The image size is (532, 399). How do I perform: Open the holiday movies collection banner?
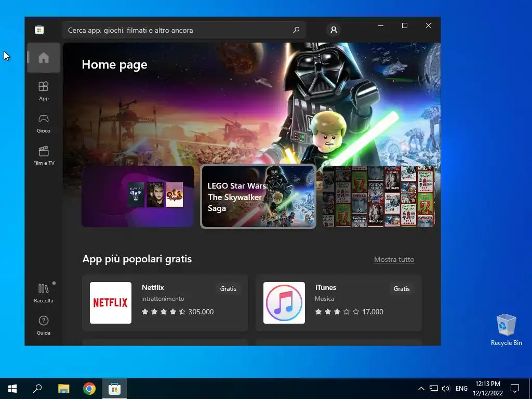378,196
